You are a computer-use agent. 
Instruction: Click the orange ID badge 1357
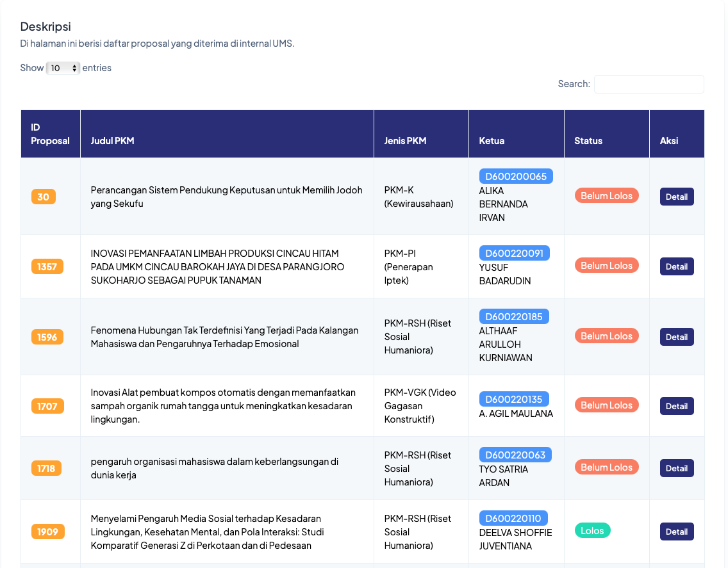click(47, 267)
